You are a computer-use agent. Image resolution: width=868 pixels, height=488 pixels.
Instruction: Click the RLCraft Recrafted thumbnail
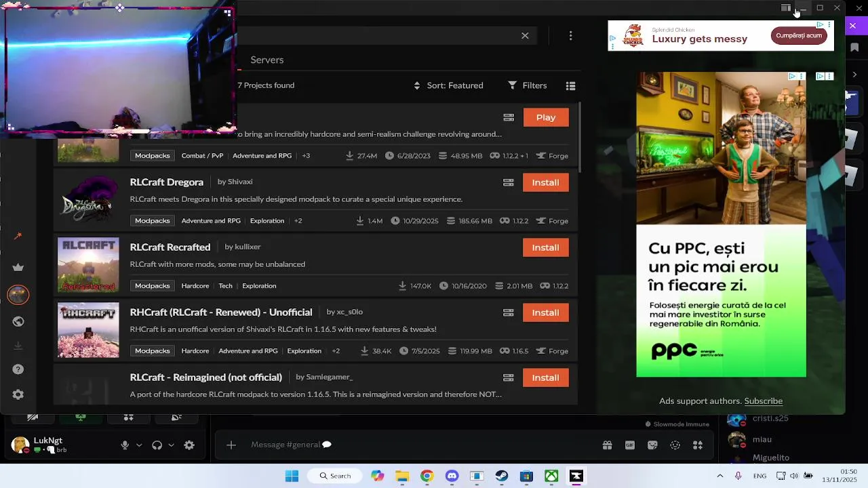pyautogui.click(x=88, y=264)
